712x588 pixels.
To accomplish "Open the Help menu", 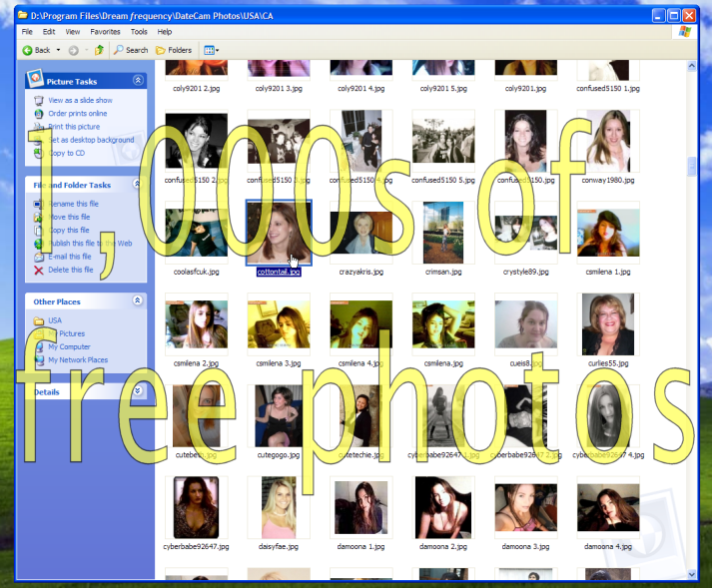I will (x=165, y=32).
